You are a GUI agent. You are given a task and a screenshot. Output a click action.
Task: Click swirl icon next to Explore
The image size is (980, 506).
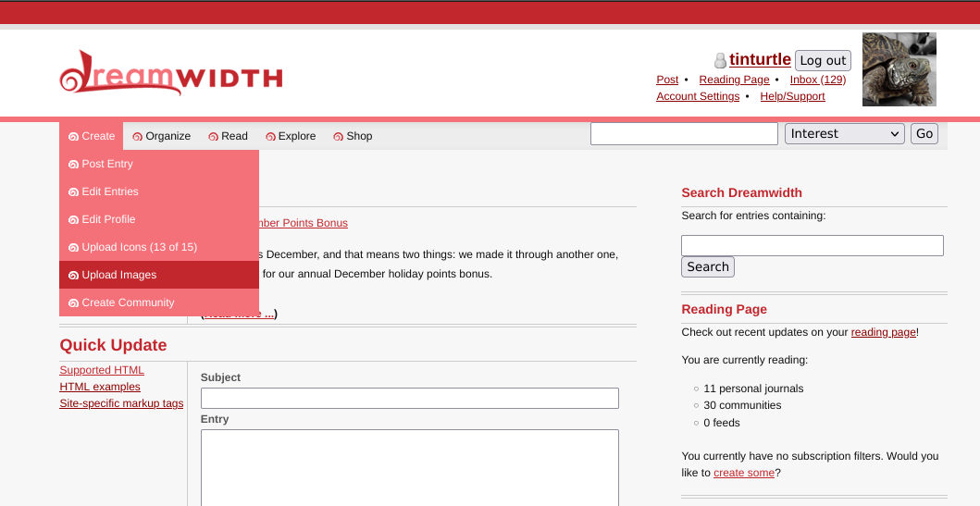coord(270,137)
